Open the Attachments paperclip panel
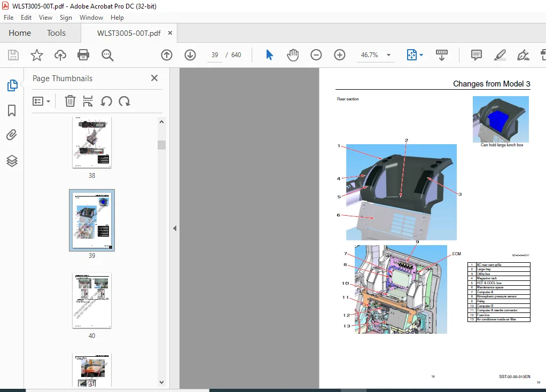The height and width of the screenshot is (392, 546). pos(12,135)
